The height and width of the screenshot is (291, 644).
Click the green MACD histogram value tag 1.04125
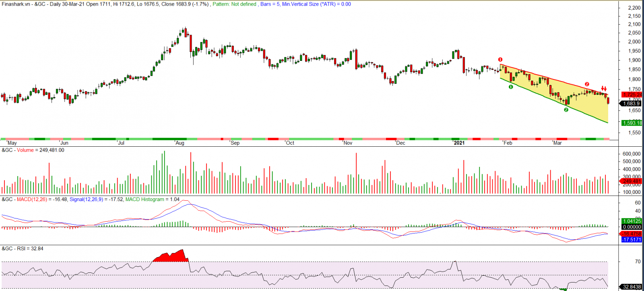(632, 221)
